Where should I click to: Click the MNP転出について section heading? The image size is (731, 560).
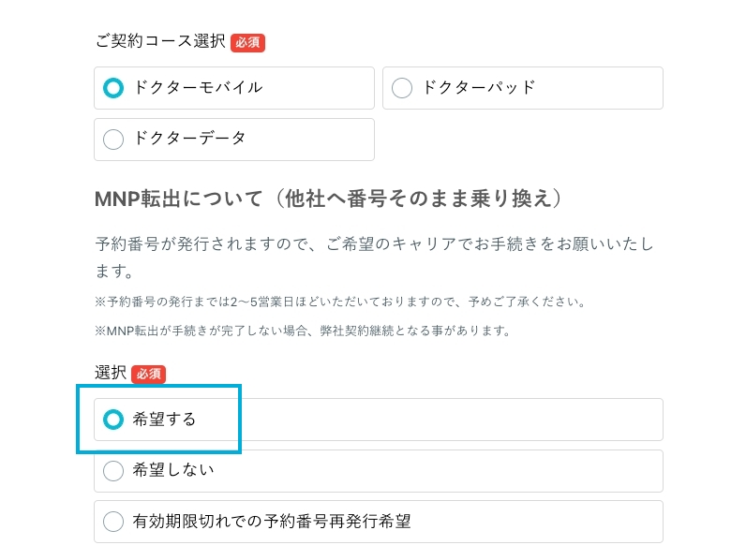(328, 199)
